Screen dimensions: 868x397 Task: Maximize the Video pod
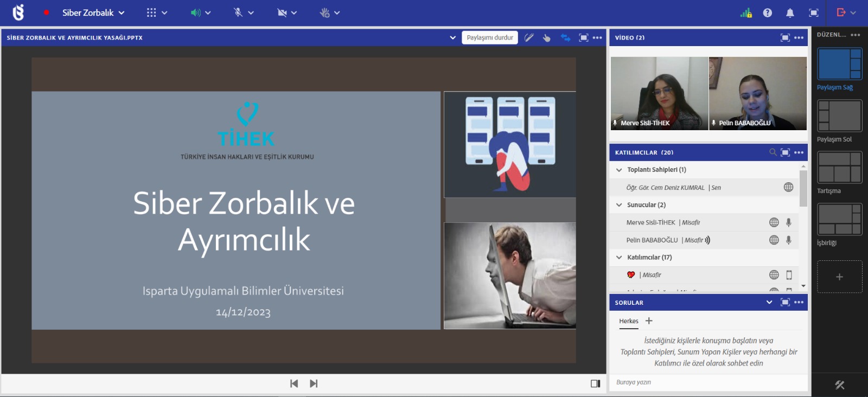(785, 37)
